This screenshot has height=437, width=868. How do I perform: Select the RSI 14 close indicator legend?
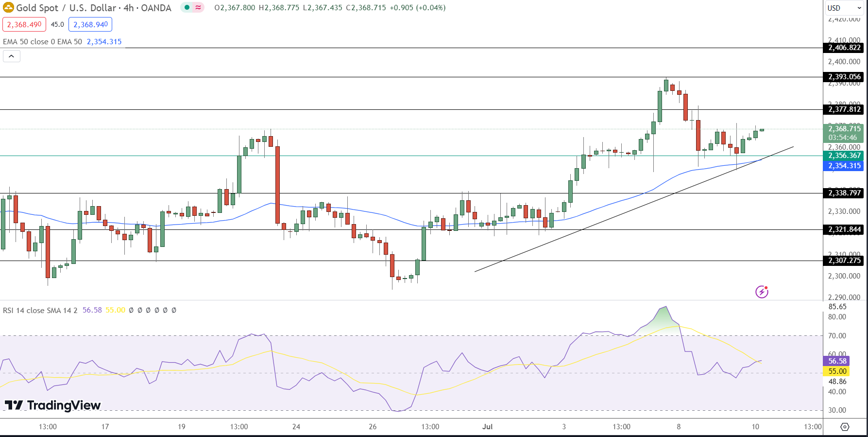click(x=40, y=310)
